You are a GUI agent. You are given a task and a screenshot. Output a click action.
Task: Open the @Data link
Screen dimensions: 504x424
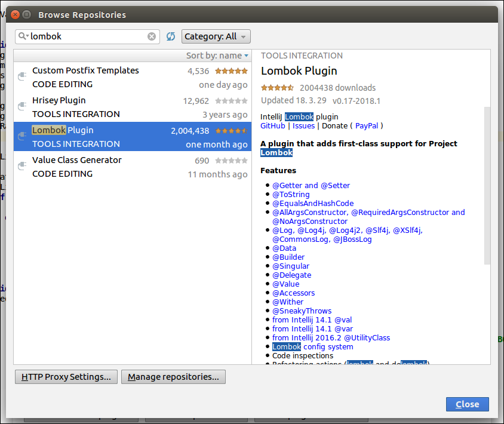pyautogui.click(x=284, y=248)
